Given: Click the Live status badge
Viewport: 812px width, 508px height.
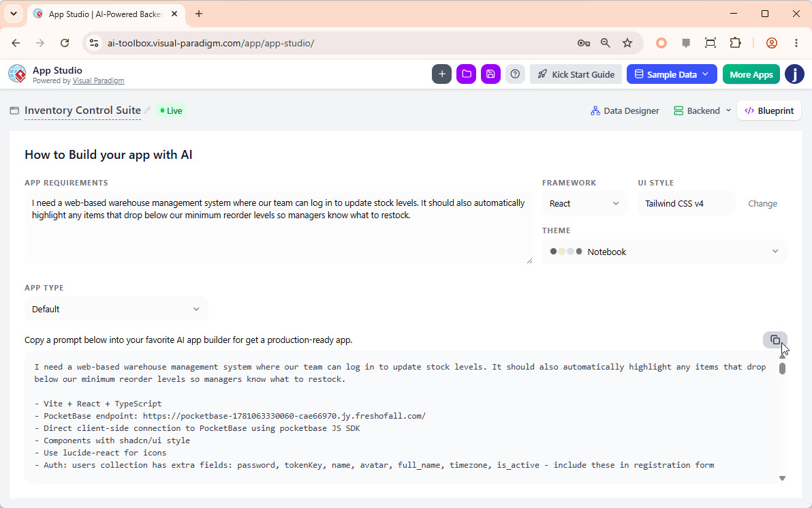Looking at the screenshot, I should pyautogui.click(x=171, y=110).
